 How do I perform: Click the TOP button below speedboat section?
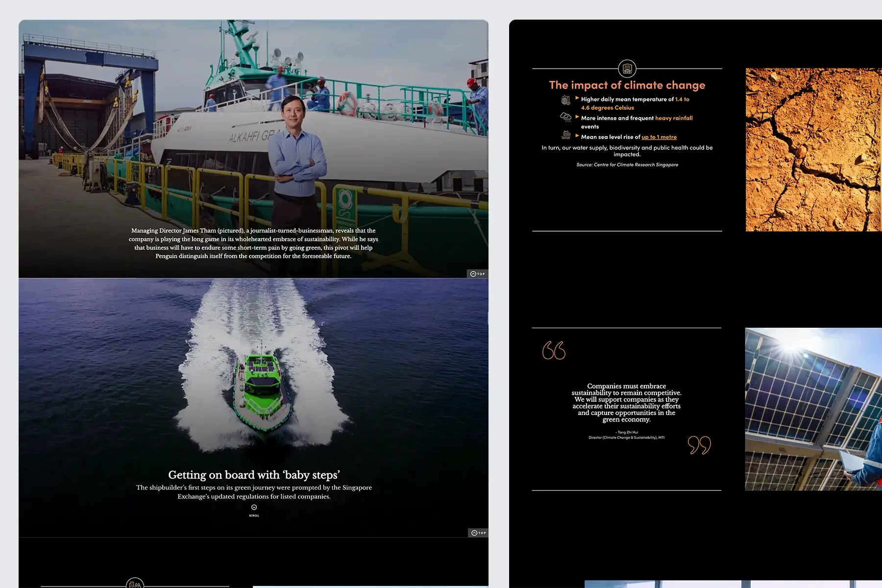tap(478, 533)
